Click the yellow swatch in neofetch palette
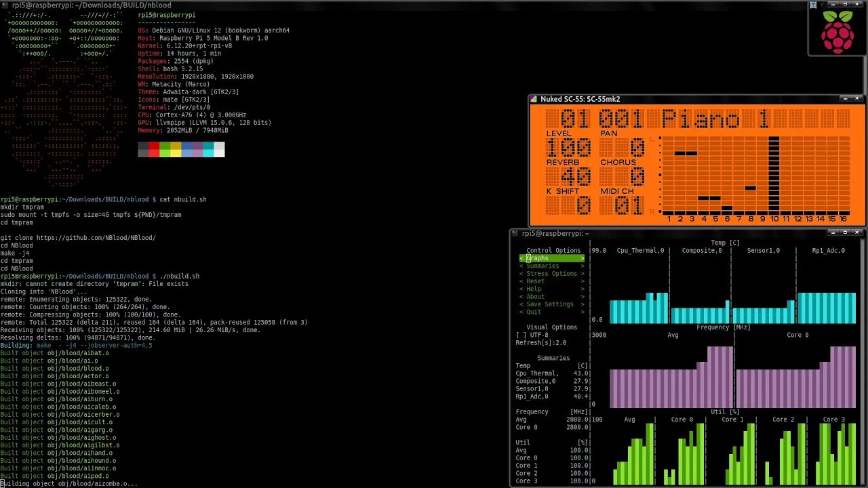Screen dimensions: 868x488 click(176, 150)
